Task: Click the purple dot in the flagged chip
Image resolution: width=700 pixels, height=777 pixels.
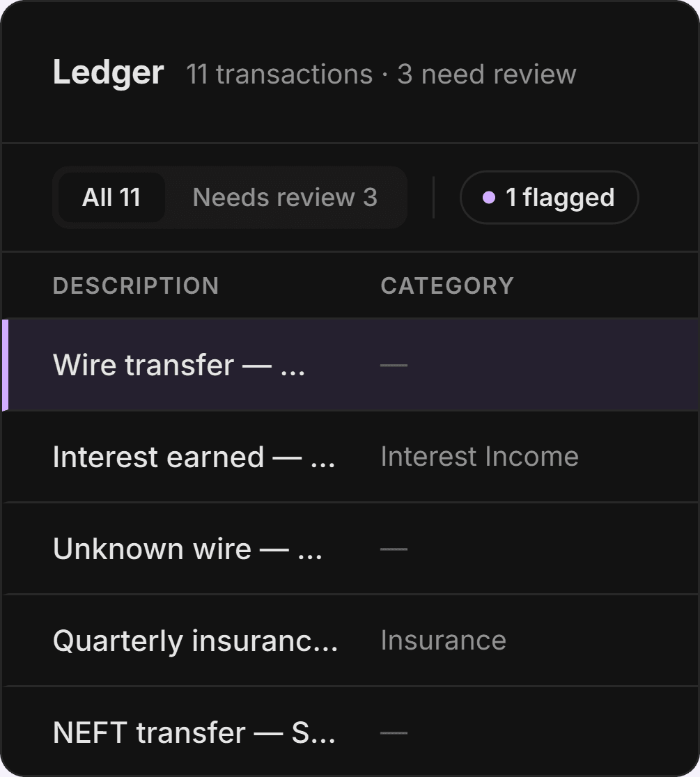Action: [489, 197]
